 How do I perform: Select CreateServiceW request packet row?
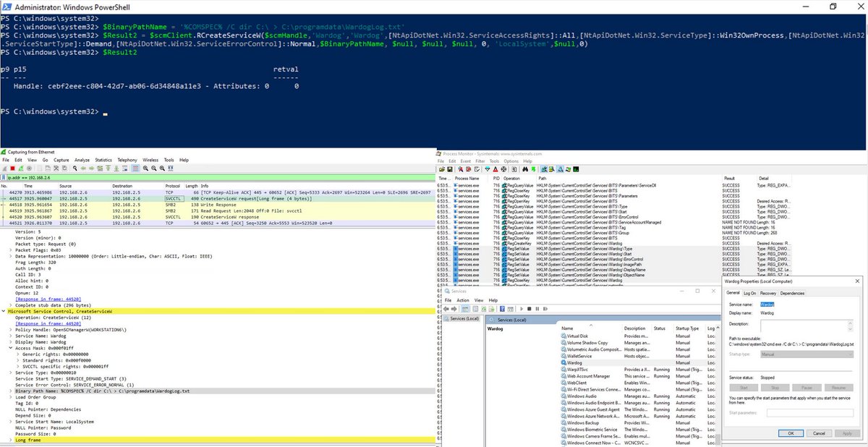coord(217,197)
